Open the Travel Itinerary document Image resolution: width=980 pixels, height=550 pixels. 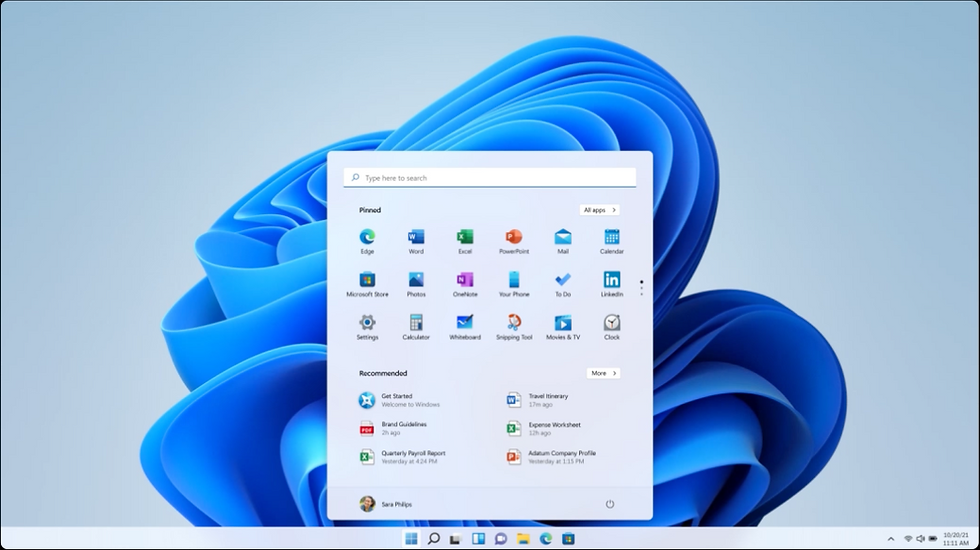547,400
